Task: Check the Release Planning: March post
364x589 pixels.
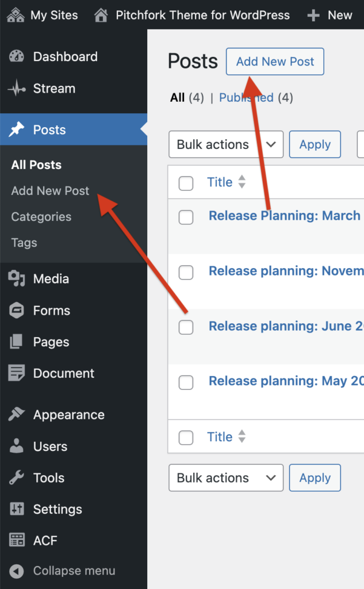Action: (186, 217)
